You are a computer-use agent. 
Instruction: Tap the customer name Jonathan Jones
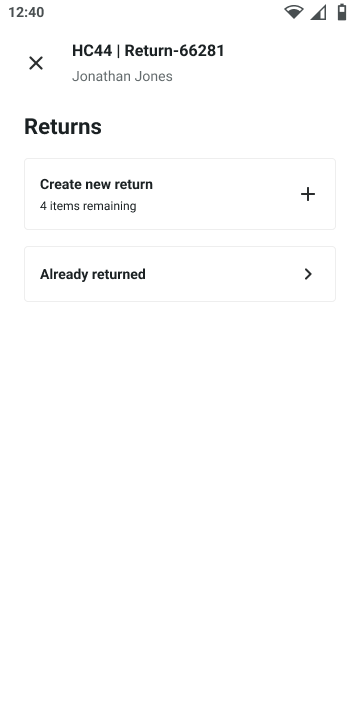[122, 76]
